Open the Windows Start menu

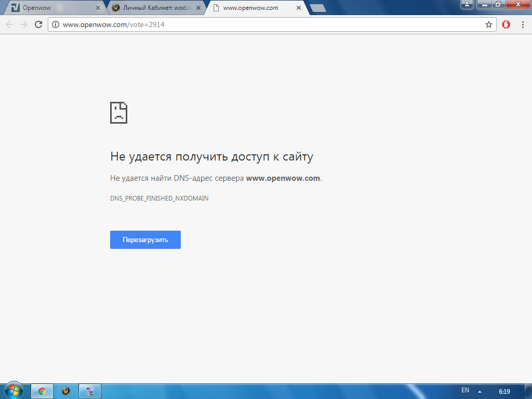[14, 391]
